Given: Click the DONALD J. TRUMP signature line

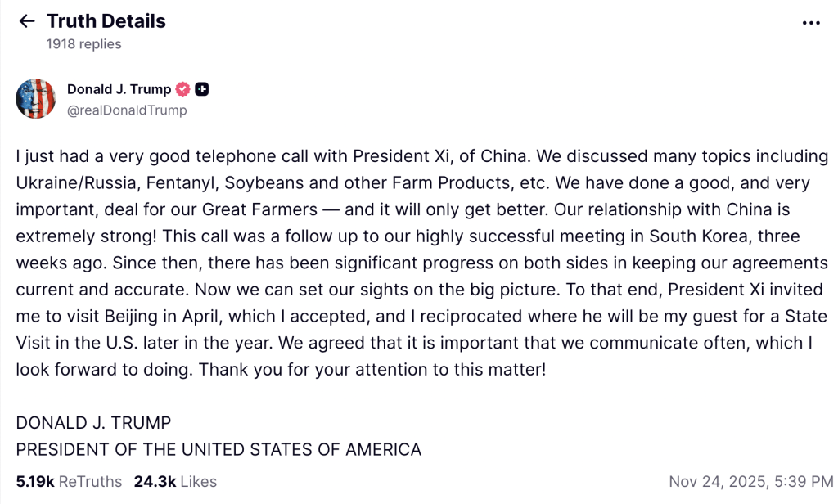Looking at the screenshot, I should pyautogui.click(x=93, y=423).
